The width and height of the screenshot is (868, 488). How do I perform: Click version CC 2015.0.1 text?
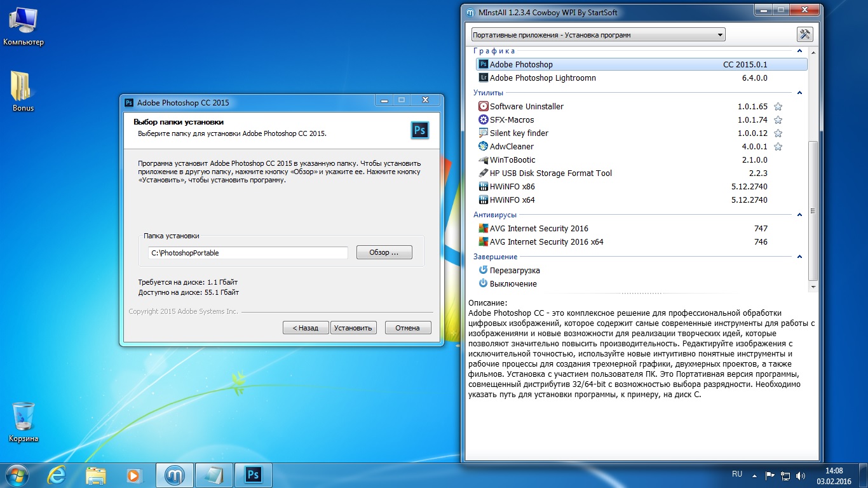pos(745,64)
